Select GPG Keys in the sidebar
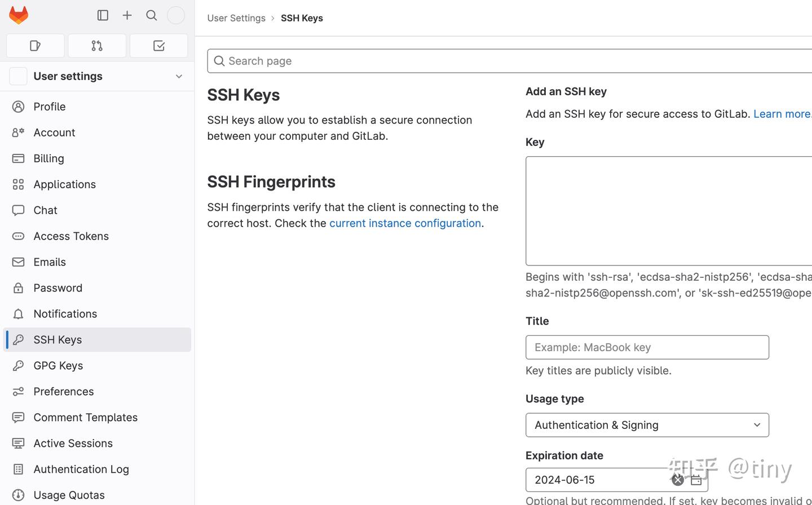The height and width of the screenshot is (505, 812). (58, 366)
